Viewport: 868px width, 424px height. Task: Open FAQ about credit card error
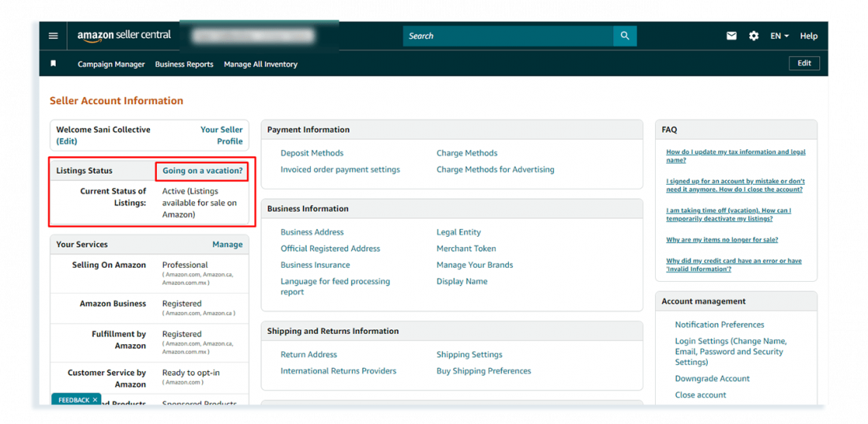[x=734, y=265]
